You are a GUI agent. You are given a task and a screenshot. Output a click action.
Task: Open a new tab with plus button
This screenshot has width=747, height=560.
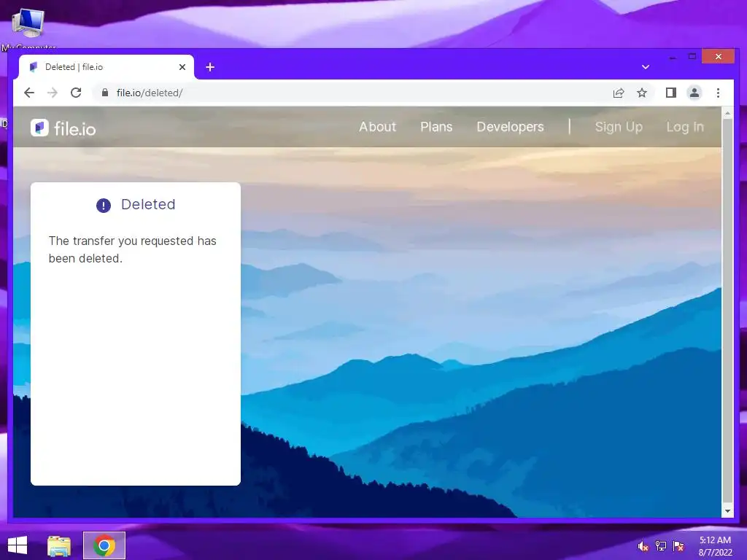(x=210, y=67)
